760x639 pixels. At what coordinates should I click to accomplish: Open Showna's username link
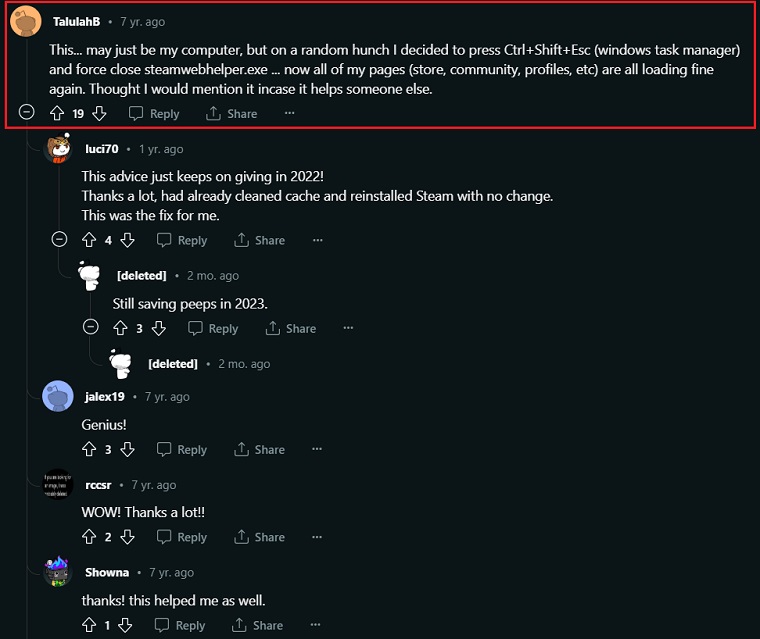tap(107, 573)
